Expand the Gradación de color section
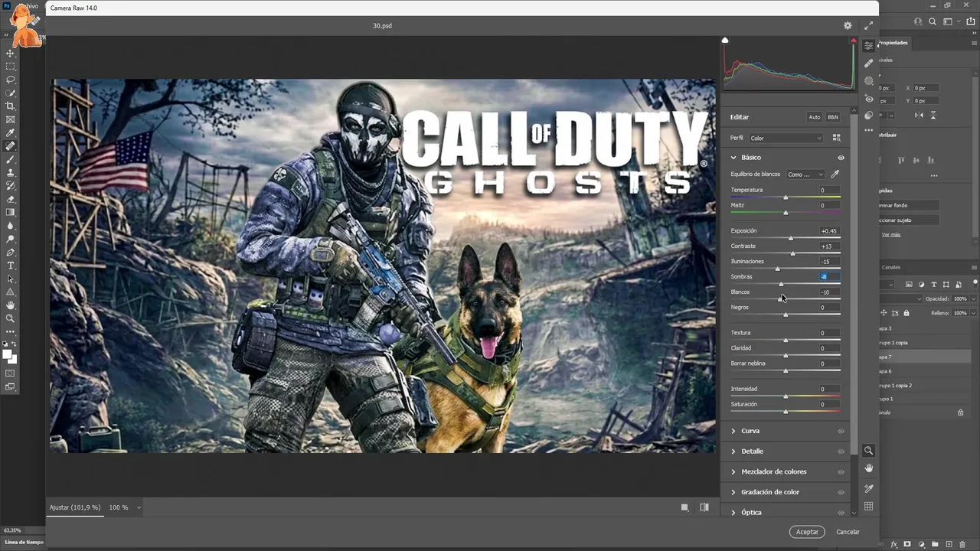Screen dimensions: 980x551 tap(733, 492)
